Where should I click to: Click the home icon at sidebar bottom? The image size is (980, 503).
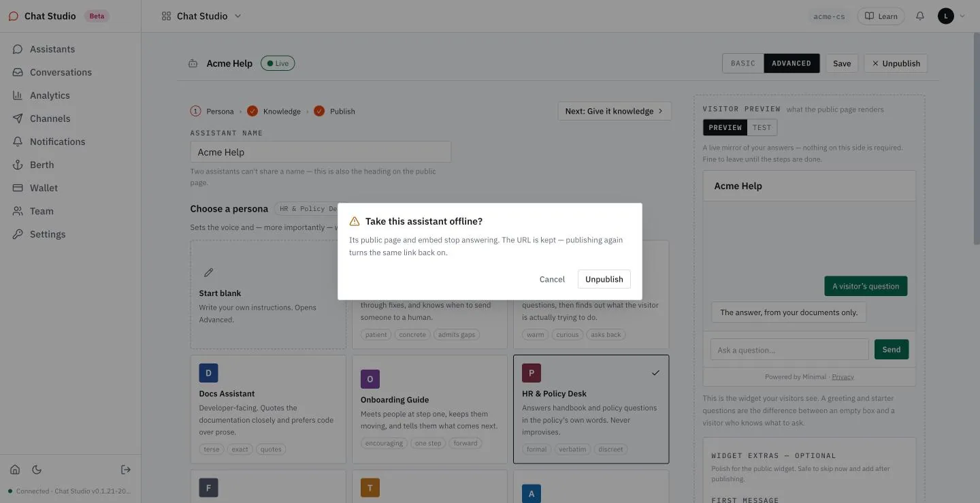(x=15, y=470)
